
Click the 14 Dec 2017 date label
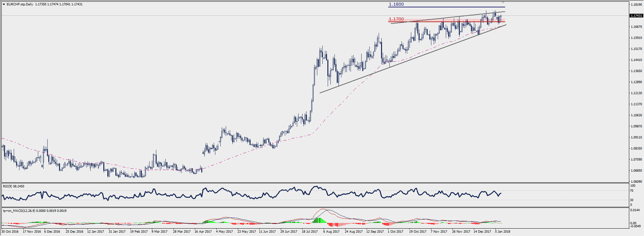click(x=482, y=232)
